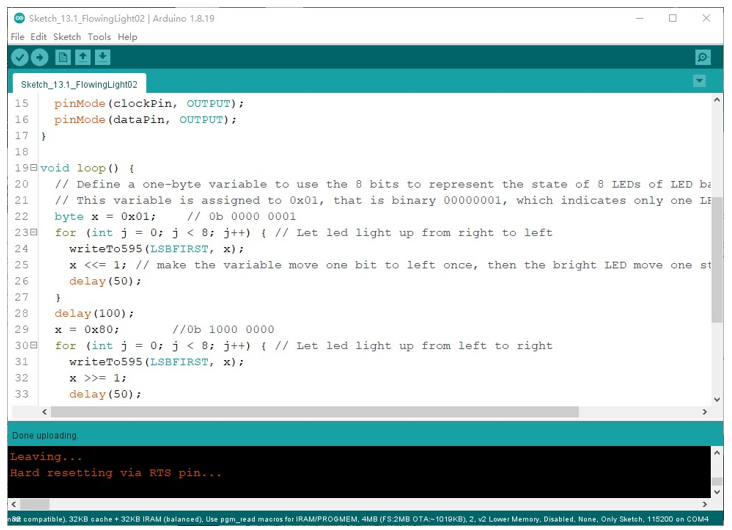Click the Arduino logo in title bar
This screenshot has width=732, height=530.
[19, 18]
